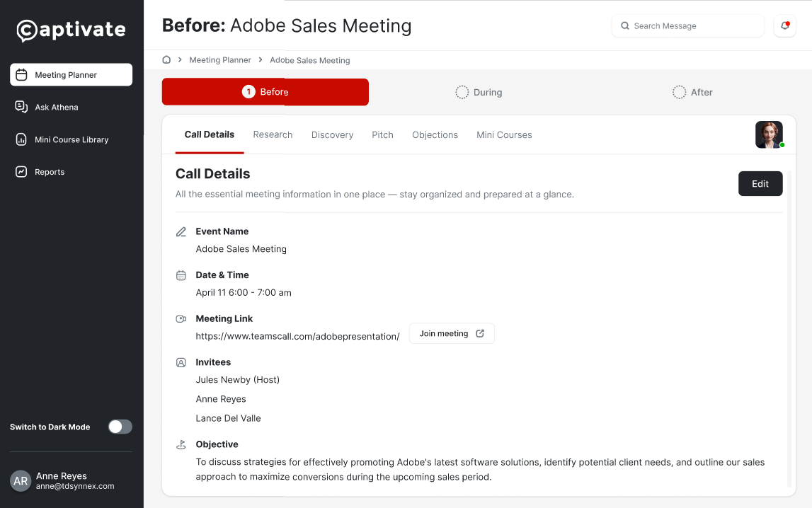
Task: Open Ask Athena chat
Action: pyautogui.click(x=57, y=108)
